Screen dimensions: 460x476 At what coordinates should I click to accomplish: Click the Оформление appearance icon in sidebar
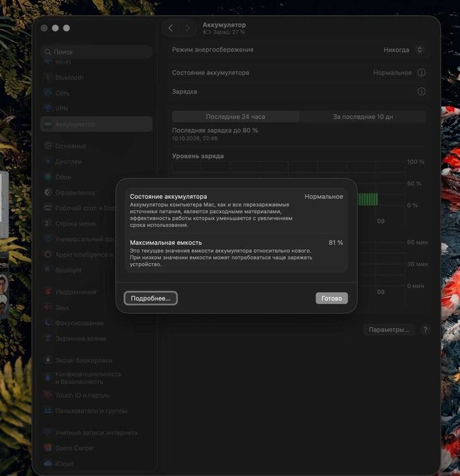pos(48,193)
